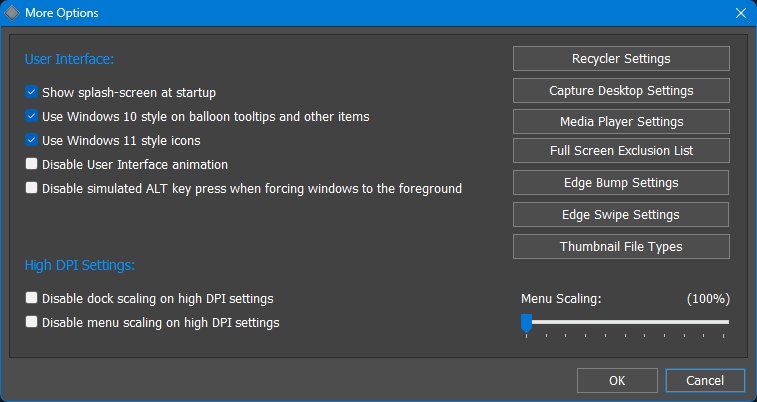Click the Menu Scaling label
The image size is (757, 402).
click(561, 299)
